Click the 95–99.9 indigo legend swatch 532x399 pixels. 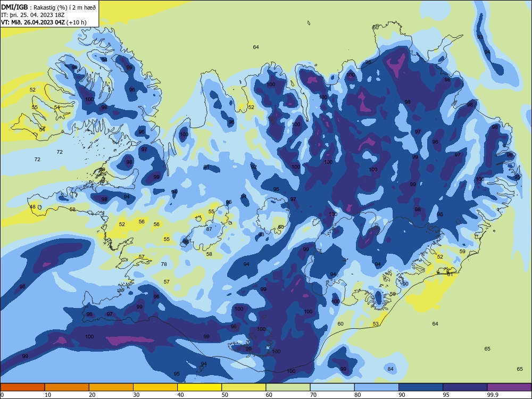465,387
